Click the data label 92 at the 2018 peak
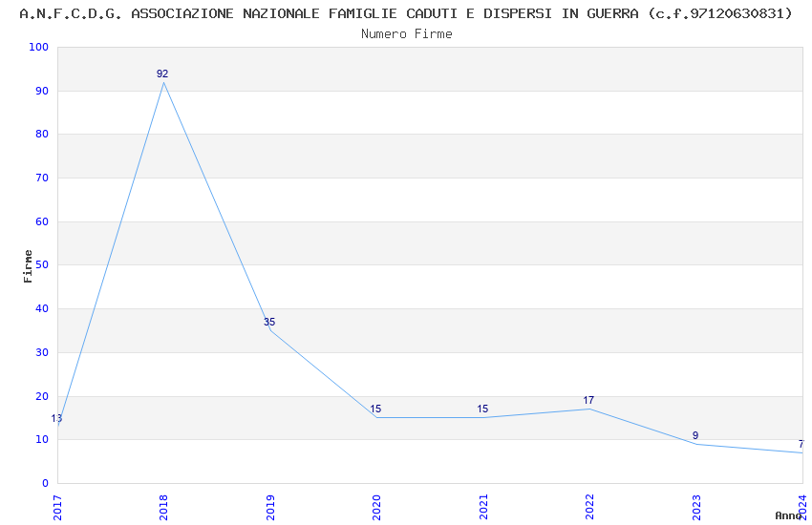The image size is (812, 525). click(x=162, y=73)
